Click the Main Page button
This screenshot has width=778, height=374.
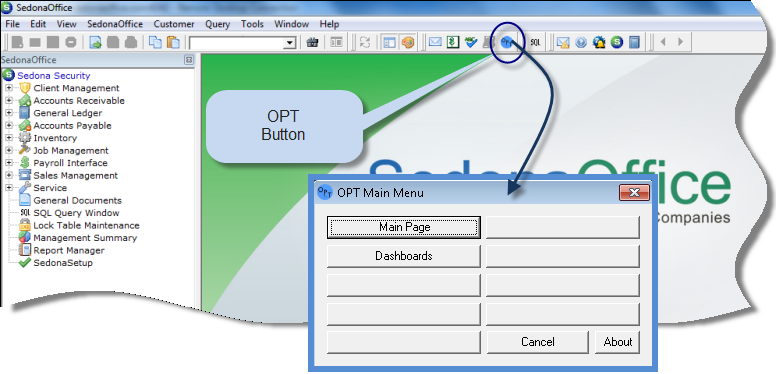[404, 227]
